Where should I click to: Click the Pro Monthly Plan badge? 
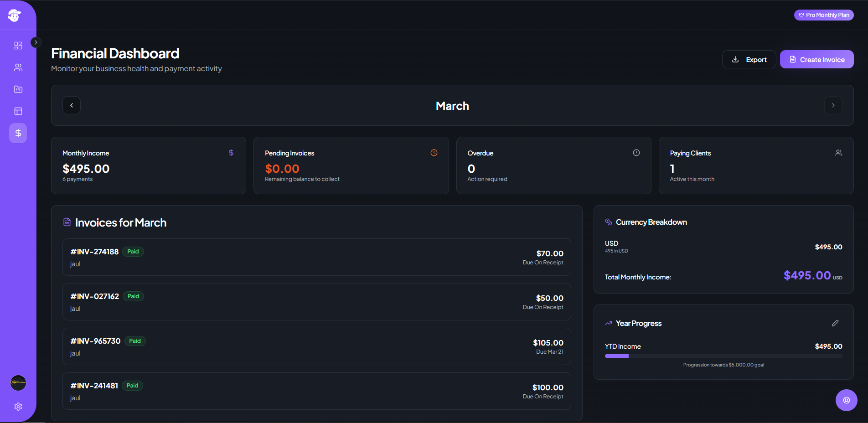pyautogui.click(x=824, y=15)
